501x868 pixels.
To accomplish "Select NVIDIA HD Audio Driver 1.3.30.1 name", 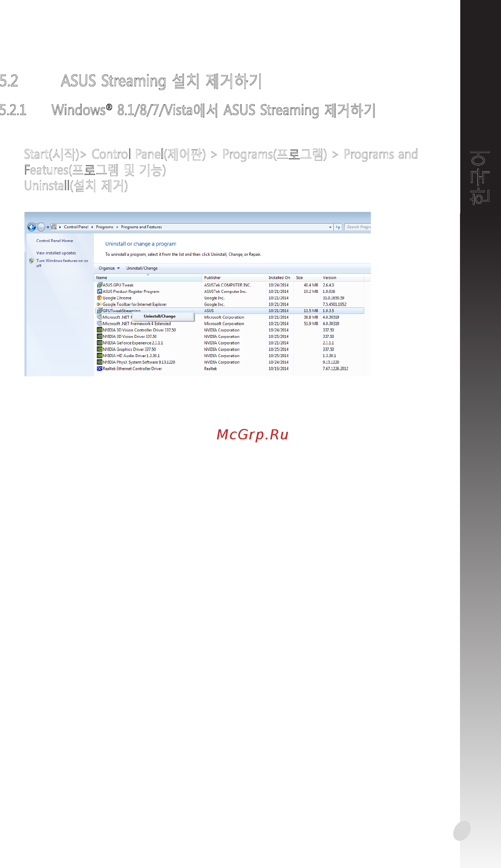I will click(131, 356).
